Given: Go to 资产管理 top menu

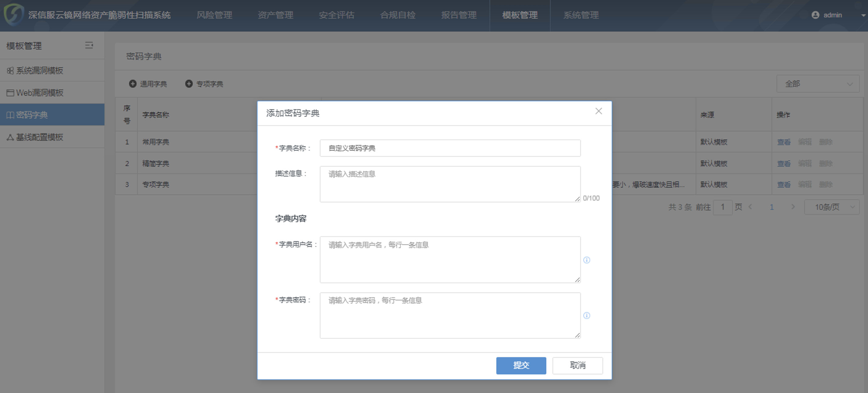Looking at the screenshot, I should 275,15.
